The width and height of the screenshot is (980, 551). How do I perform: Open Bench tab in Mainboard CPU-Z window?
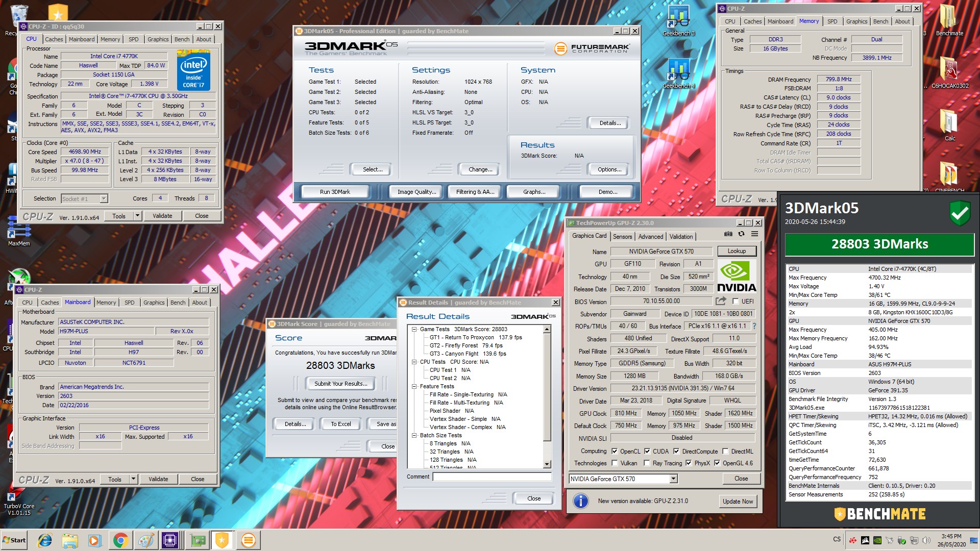178,303
